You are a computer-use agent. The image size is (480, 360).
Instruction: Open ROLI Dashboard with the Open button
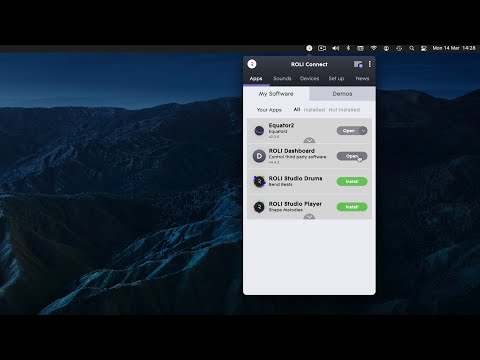coord(352,156)
